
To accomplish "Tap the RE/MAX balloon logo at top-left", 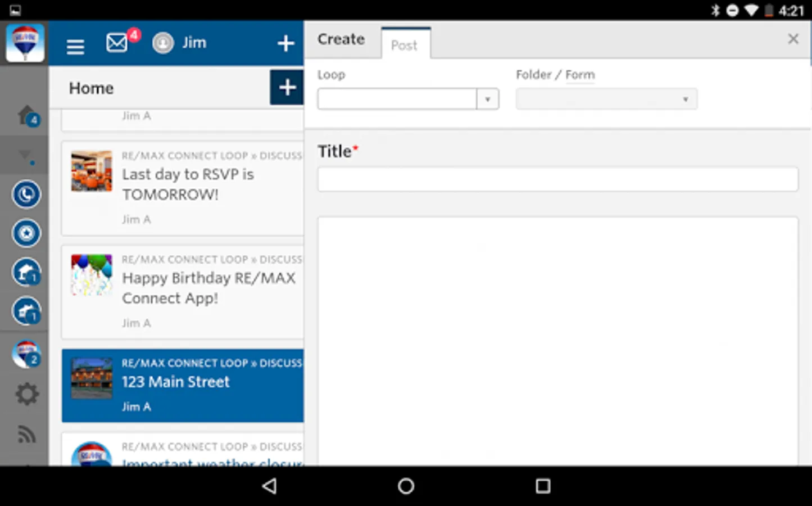I will tap(25, 43).
